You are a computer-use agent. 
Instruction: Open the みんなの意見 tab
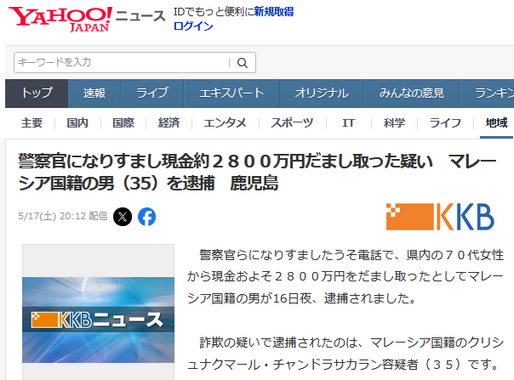411,93
